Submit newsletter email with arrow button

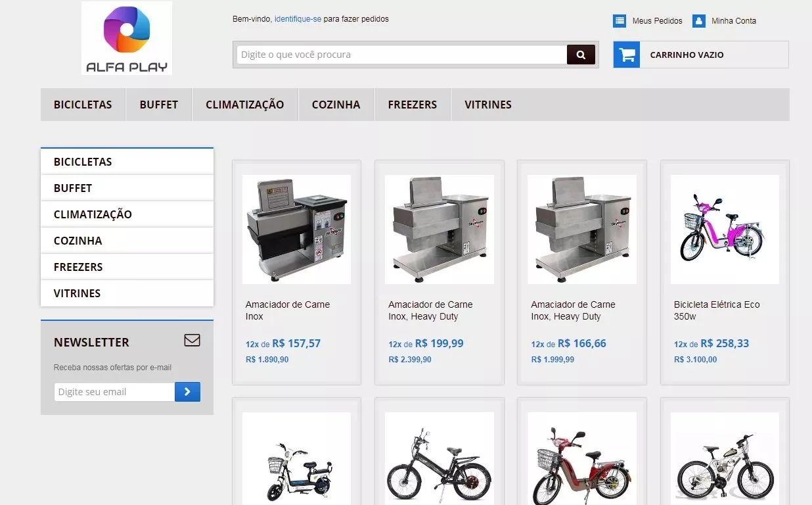(x=187, y=392)
